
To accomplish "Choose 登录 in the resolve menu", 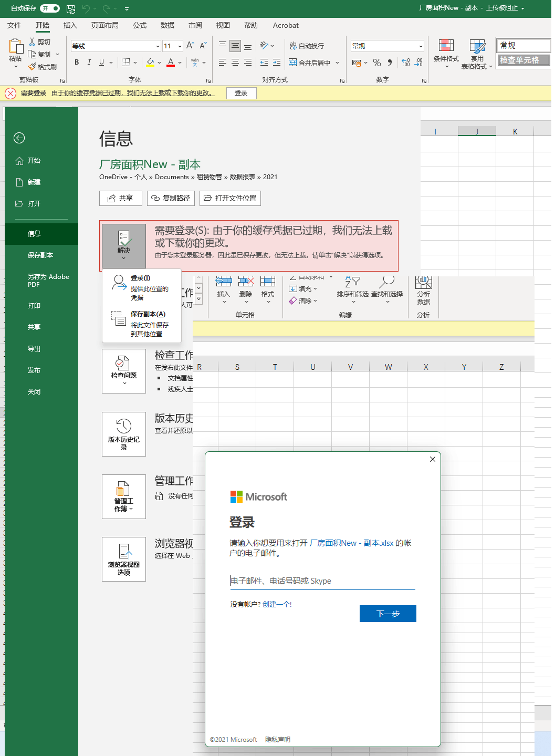I will tap(142, 287).
